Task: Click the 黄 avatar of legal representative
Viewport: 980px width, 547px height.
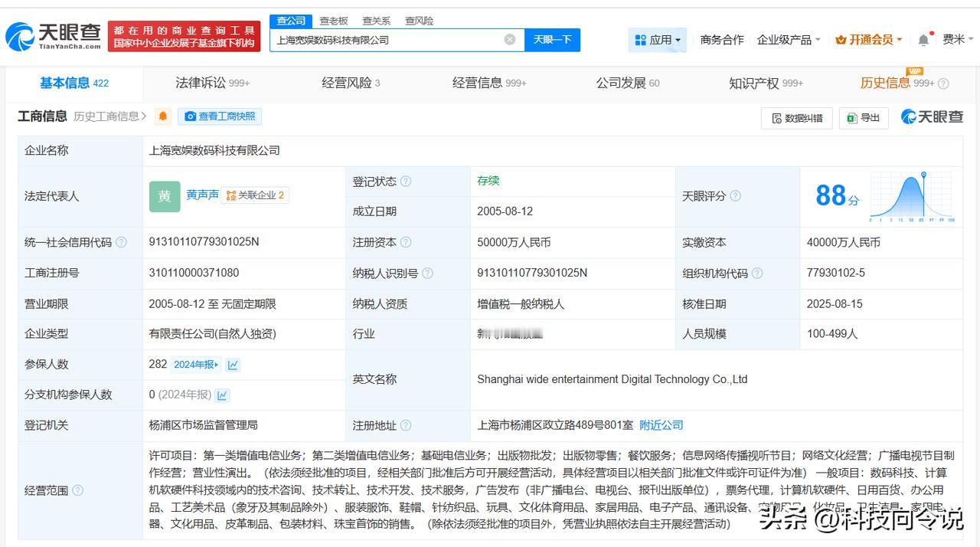Action: 165,196
